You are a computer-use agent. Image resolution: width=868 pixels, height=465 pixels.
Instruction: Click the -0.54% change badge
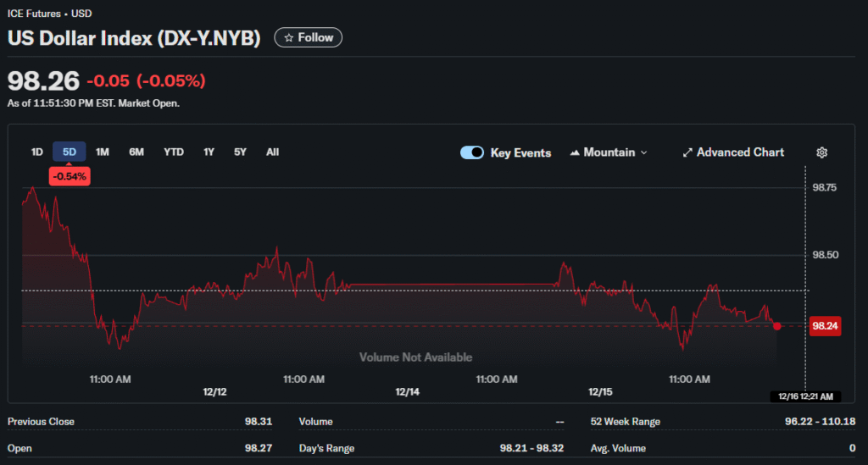[x=70, y=176]
